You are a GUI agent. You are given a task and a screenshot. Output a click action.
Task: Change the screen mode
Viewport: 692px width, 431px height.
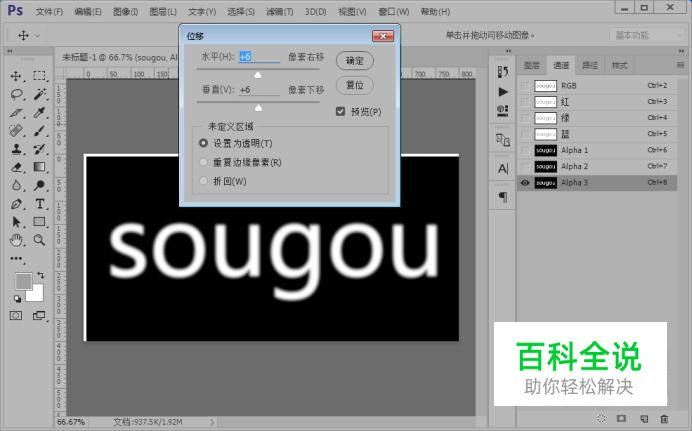(39, 315)
